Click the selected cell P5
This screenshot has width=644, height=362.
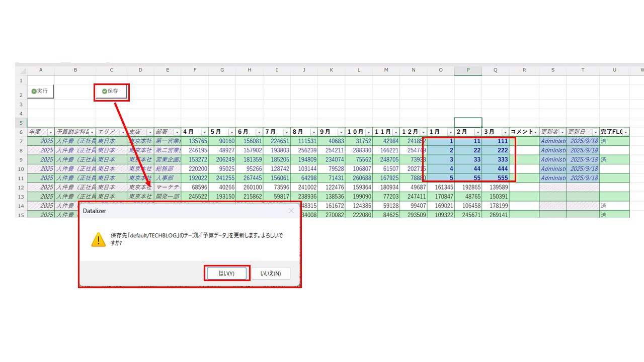pyautogui.click(x=468, y=123)
